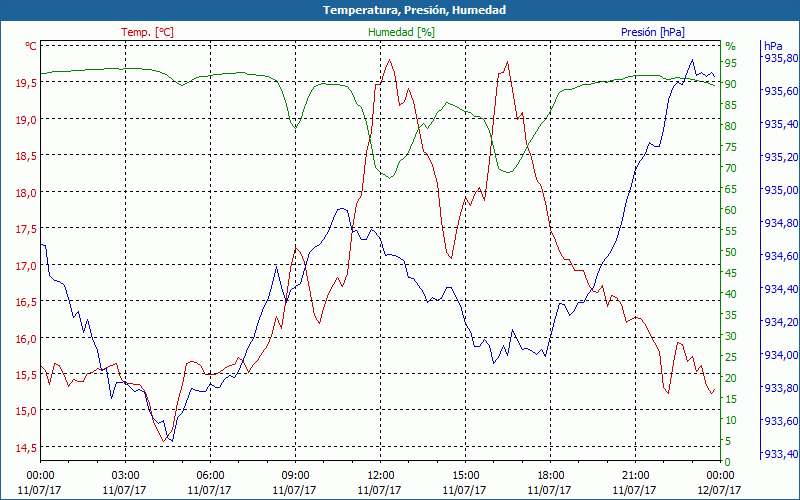Click the green "40" humidity axis value

pos(731,293)
